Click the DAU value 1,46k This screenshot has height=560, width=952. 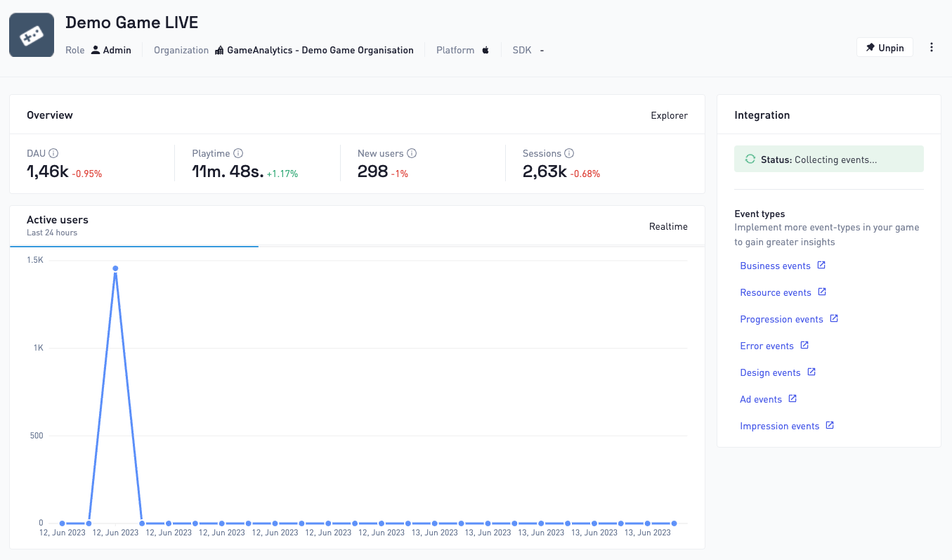[x=47, y=171]
